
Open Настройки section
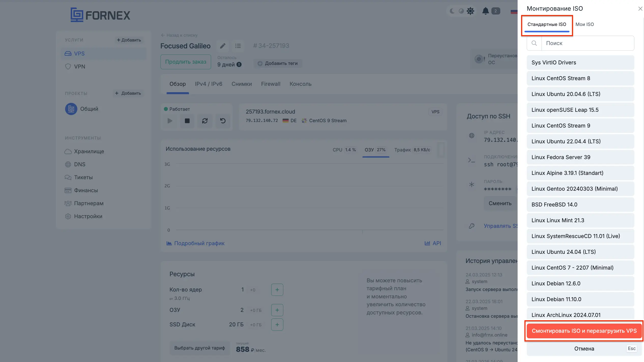click(x=83, y=216)
